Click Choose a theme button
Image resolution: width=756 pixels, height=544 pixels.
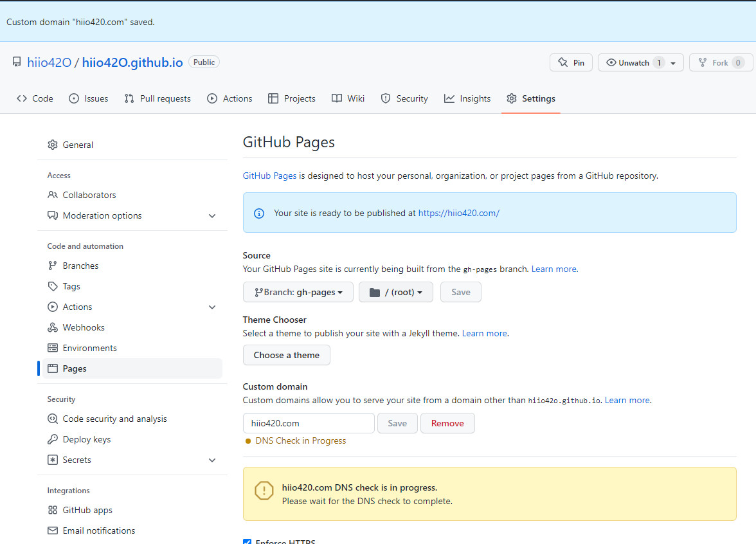[x=287, y=355]
